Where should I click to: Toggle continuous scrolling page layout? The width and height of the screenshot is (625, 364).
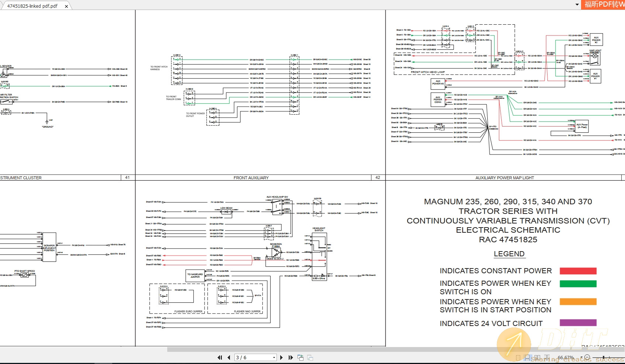527,357
